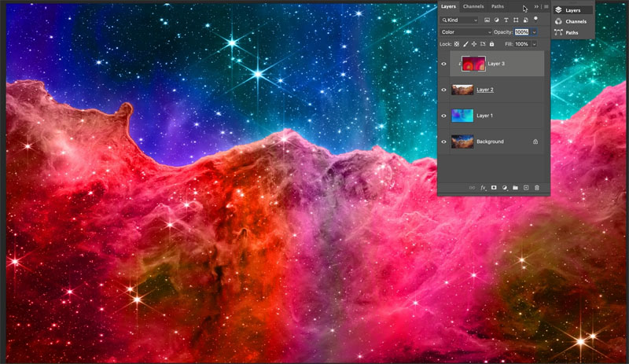Hide Layer 1 with its eye icon
The image size is (629, 364).
[x=443, y=116]
